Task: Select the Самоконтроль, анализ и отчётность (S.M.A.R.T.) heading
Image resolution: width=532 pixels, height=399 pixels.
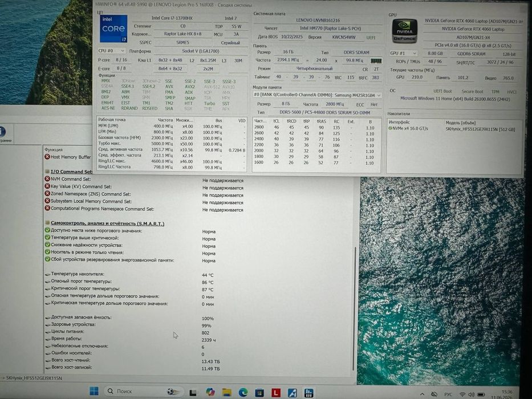Action: click(x=108, y=223)
